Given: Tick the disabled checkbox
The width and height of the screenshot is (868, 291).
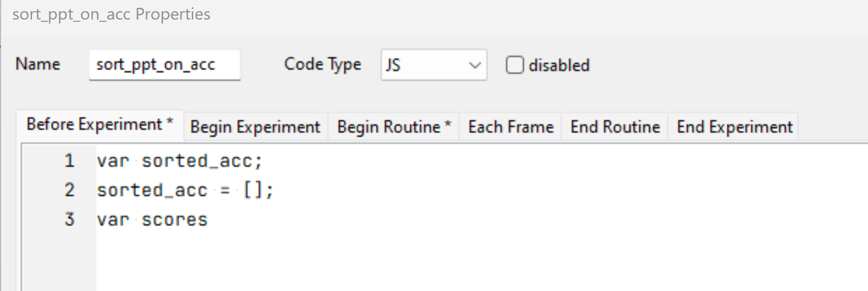Looking at the screenshot, I should (x=514, y=65).
